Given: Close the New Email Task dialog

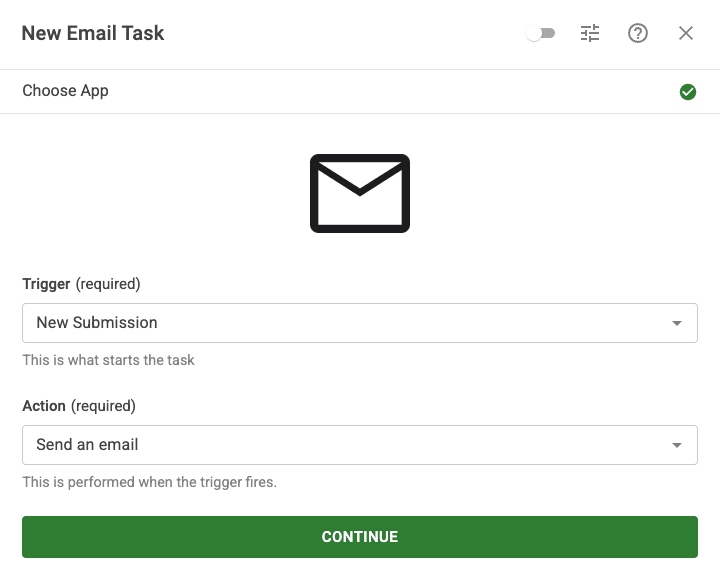Looking at the screenshot, I should click(686, 33).
